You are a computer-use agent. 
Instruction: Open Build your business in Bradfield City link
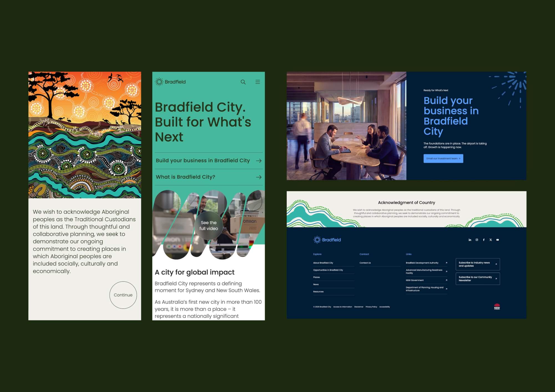click(x=208, y=161)
